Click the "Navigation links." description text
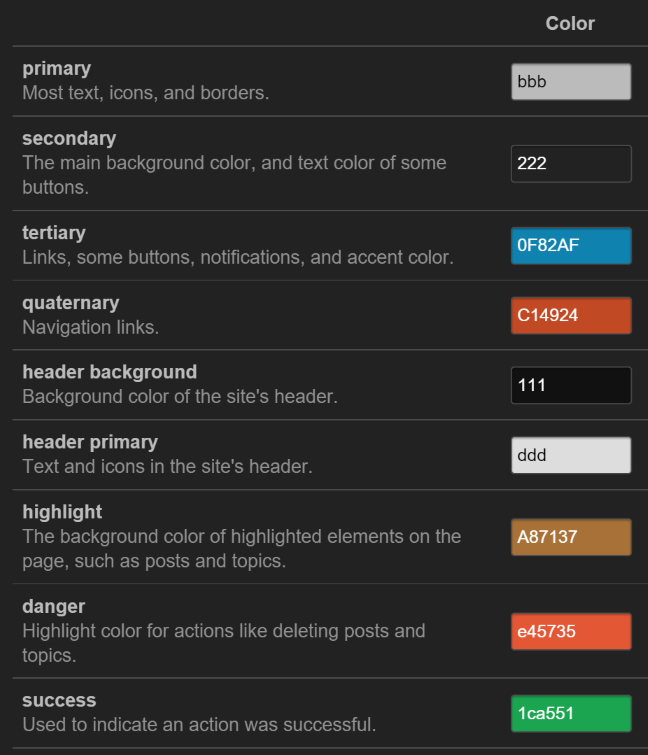Screen dimensions: 648x755 [x=90, y=327]
